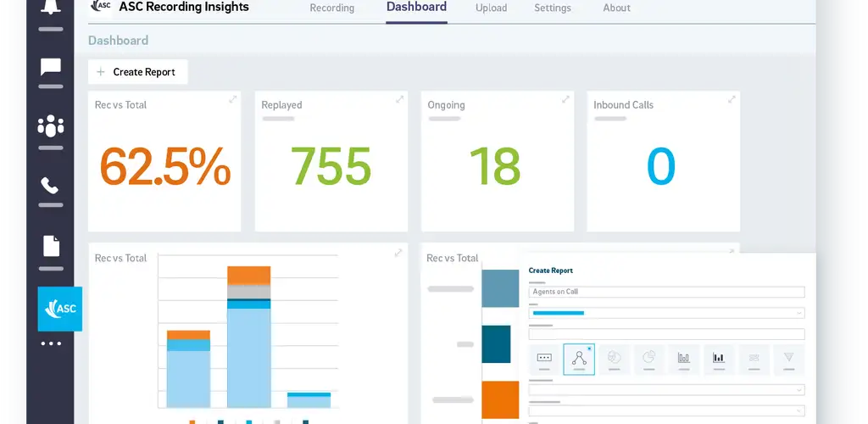Open the Calls phone icon in the sidebar
Screen dimensions: 868x424
[x=51, y=186]
